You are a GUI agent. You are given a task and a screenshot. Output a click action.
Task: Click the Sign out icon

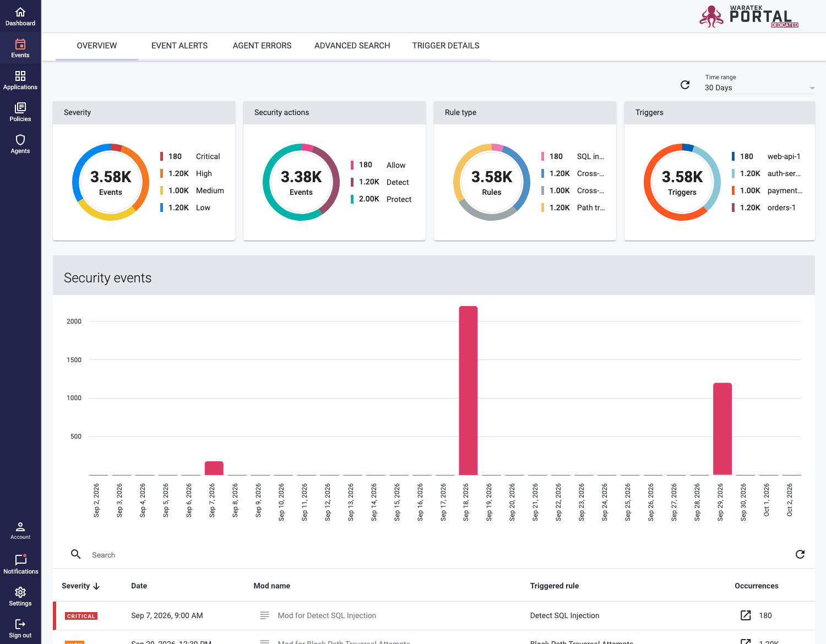20,624
